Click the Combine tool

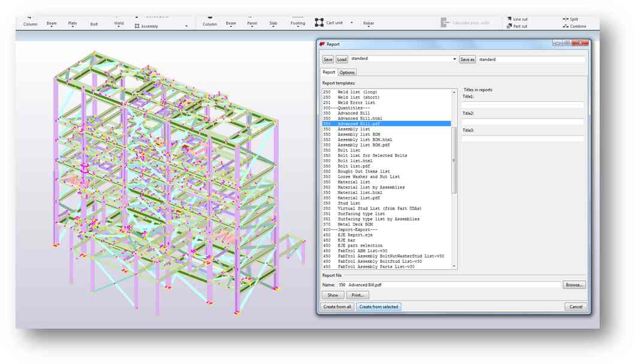pos(574,26)
